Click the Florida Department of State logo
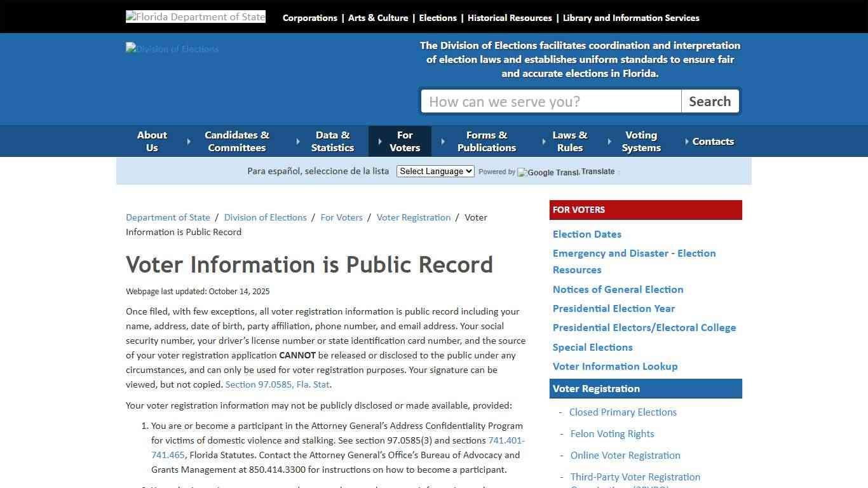Image resolution: width=868 pixels, height=488 pixels. (195, 16)
